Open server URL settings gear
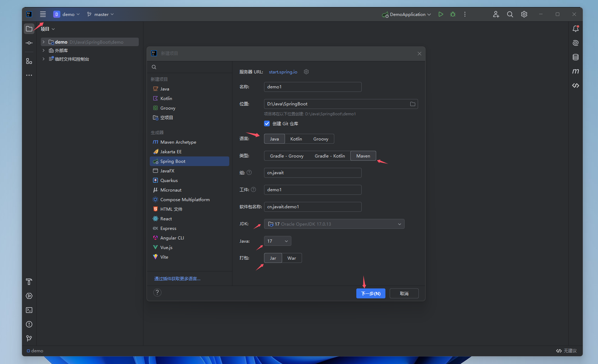The image size is (598, 364). 306,72
